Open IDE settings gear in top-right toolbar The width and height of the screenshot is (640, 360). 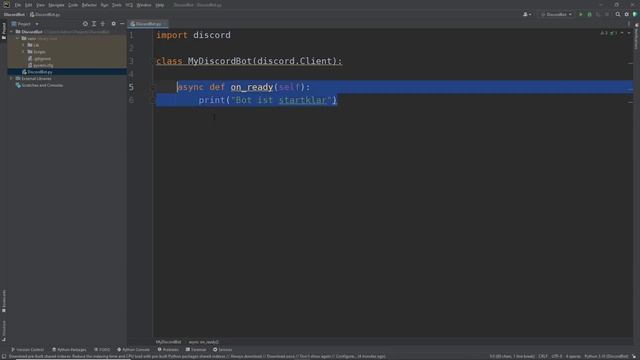(627, 14)
